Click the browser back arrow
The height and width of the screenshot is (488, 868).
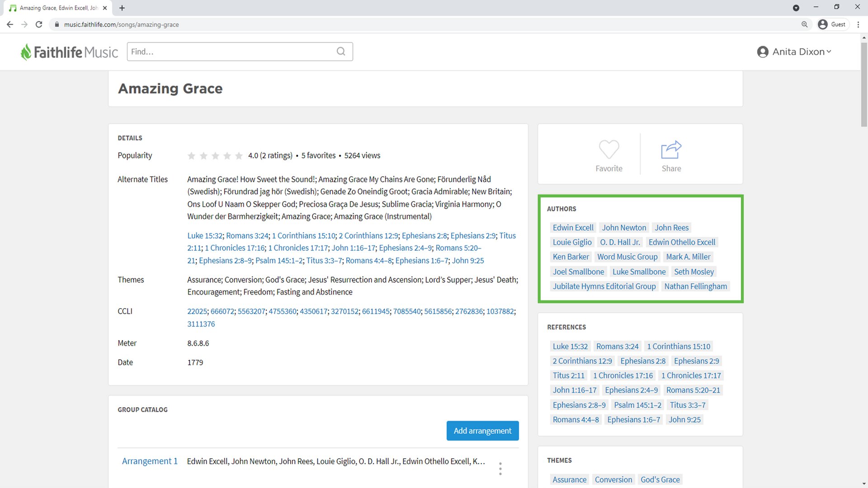[x=10, y=24]
